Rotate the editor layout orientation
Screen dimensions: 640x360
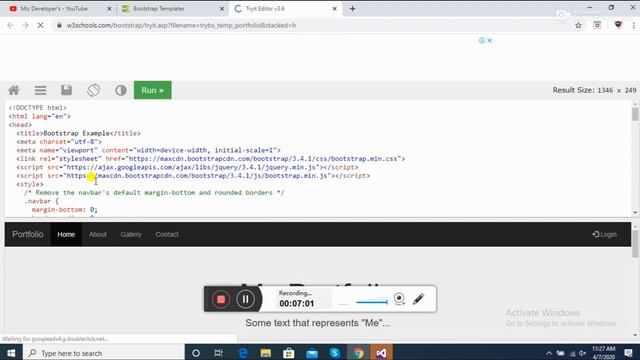(93, 90)
